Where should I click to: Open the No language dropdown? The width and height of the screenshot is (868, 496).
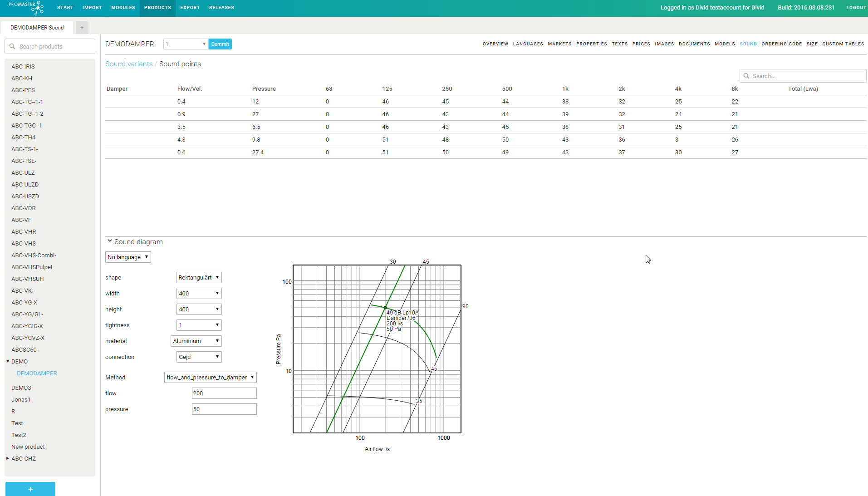point(128,257)
